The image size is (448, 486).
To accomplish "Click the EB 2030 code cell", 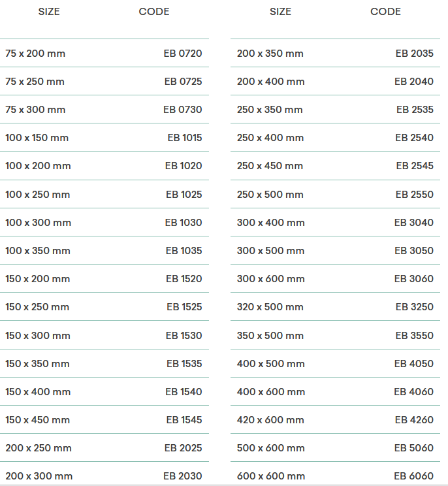I will [183, 476].
